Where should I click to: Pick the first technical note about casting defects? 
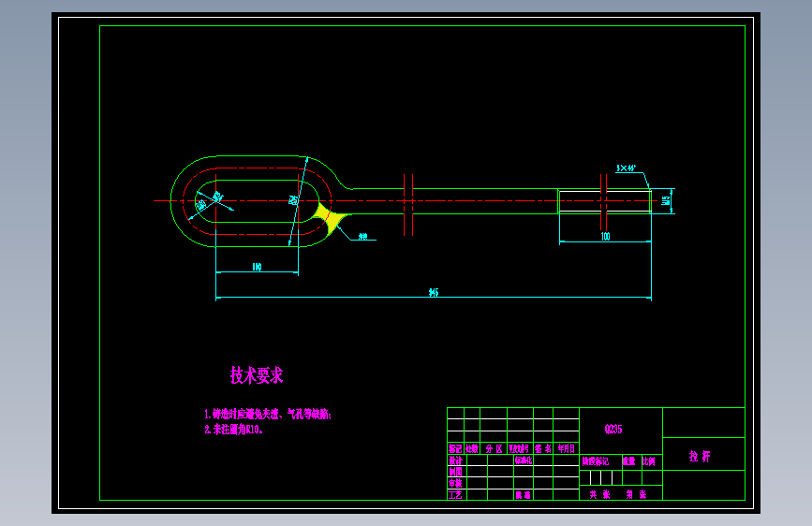pyautogui.click(x=268, y=415)
